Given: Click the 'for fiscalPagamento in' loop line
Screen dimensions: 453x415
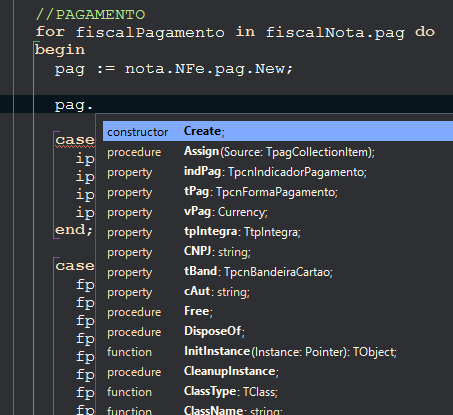Looking at the screenshot, I should coord(235,32).
